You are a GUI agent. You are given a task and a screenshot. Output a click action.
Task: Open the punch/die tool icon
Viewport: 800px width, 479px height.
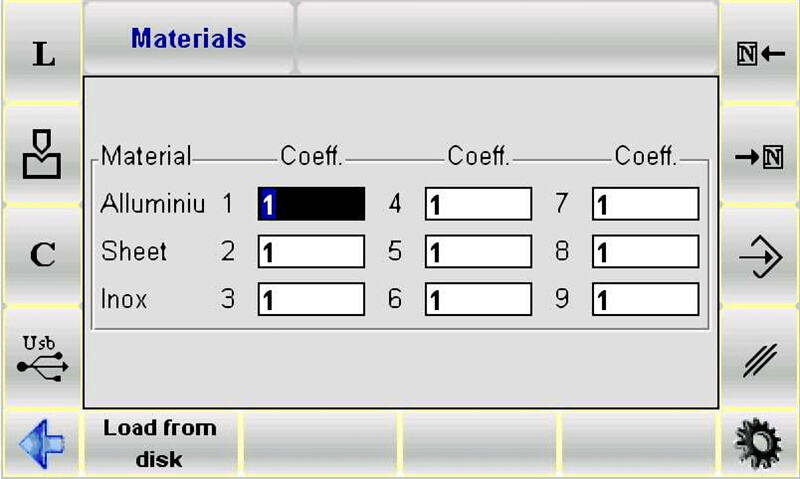click(x=42, y=155)
